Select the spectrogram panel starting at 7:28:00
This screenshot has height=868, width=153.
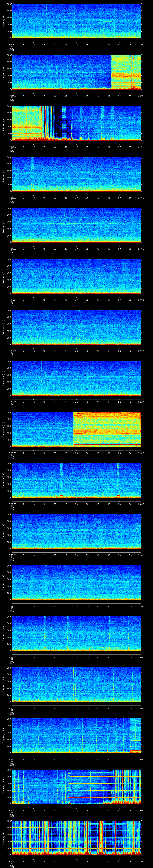tap(76, 429)
